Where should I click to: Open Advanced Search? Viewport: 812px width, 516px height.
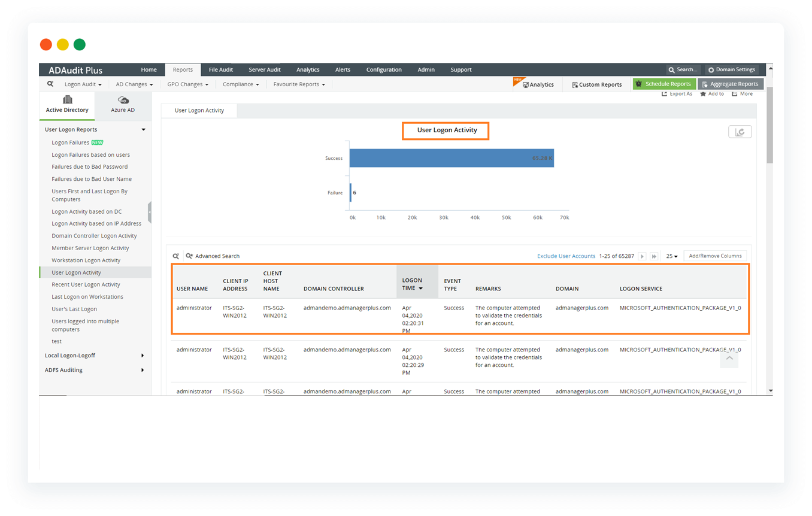click(x=213, y=256)
